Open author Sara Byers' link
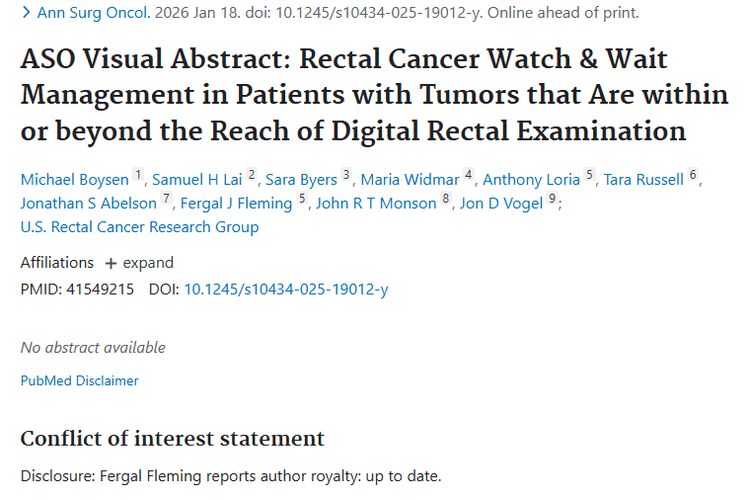750x500 pixels. [x=301, y=180]
